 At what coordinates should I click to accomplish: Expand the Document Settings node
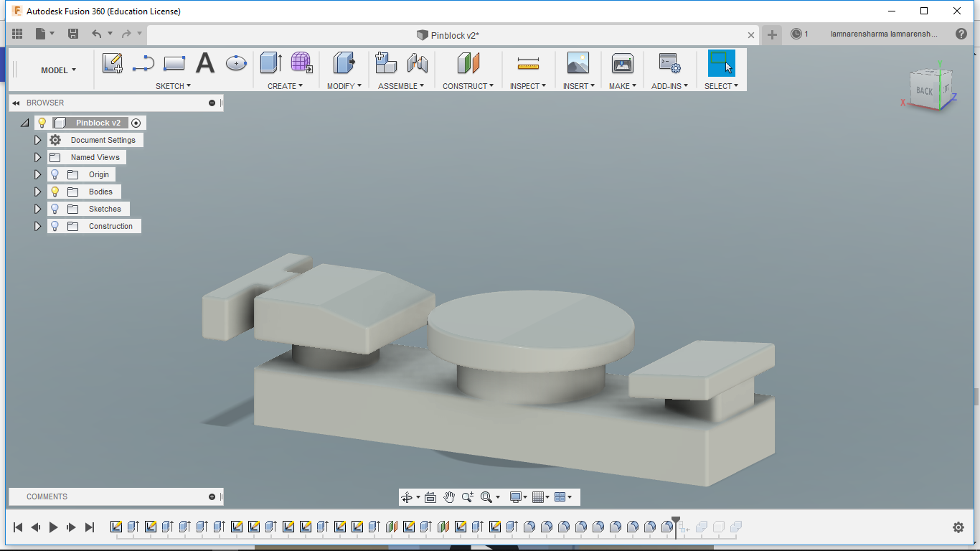click(38, 140)
